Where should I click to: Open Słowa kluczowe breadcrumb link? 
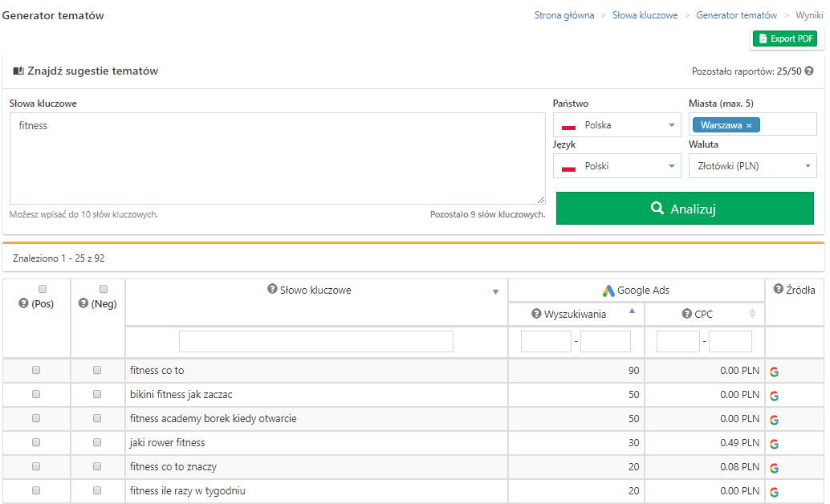(x=645, y=15)
